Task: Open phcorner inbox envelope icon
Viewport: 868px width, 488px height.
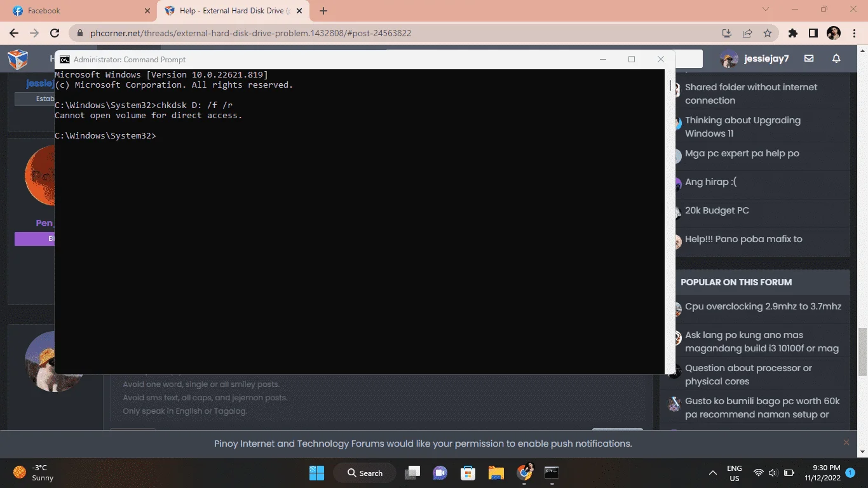Action: point(809,58)
